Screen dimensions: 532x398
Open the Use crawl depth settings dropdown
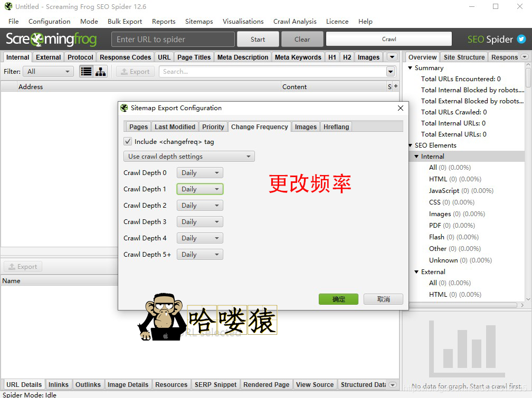[x=189, y=156]
